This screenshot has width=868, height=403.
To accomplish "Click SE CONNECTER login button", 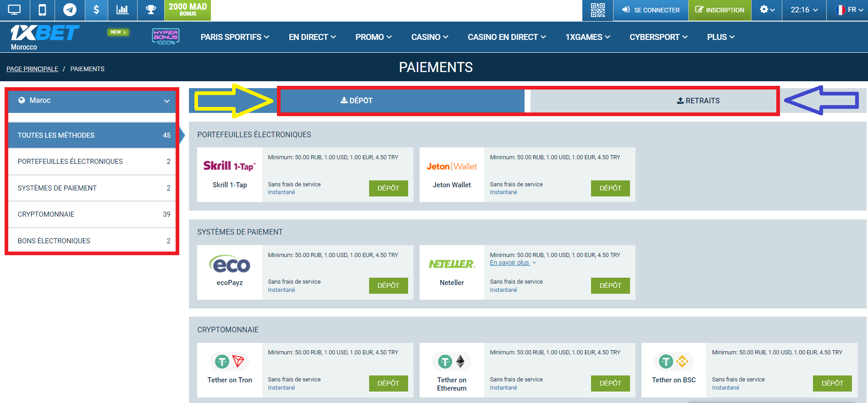I will [x=651, y=10].
